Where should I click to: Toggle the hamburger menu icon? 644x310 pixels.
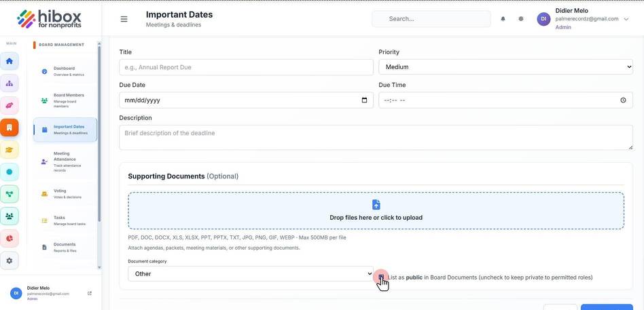[124, 19]
